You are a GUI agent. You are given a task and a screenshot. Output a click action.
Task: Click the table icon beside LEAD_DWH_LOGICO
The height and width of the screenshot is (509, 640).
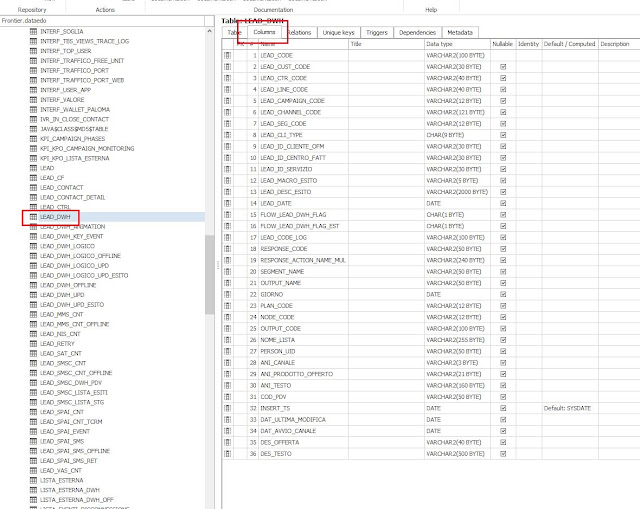33,246
